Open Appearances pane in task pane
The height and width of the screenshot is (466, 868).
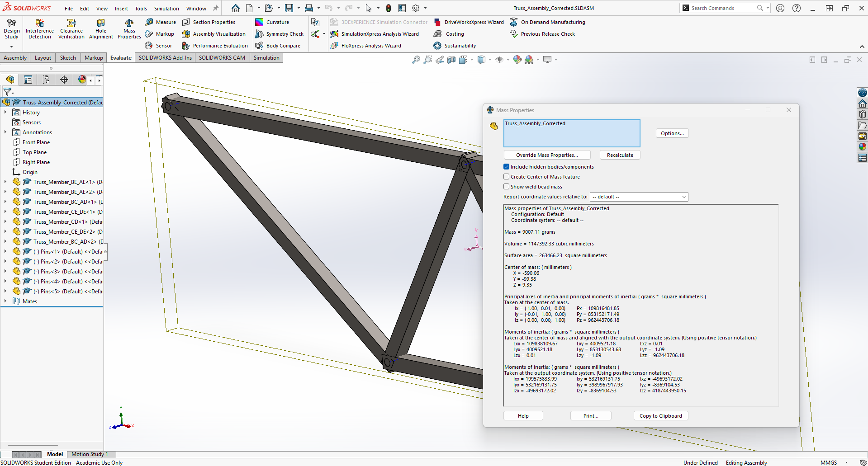(863, 146)
